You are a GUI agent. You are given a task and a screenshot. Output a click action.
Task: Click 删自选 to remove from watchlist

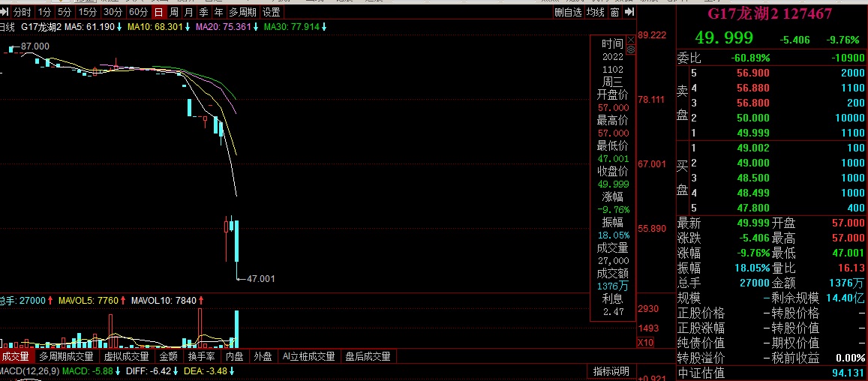(569, 12)
